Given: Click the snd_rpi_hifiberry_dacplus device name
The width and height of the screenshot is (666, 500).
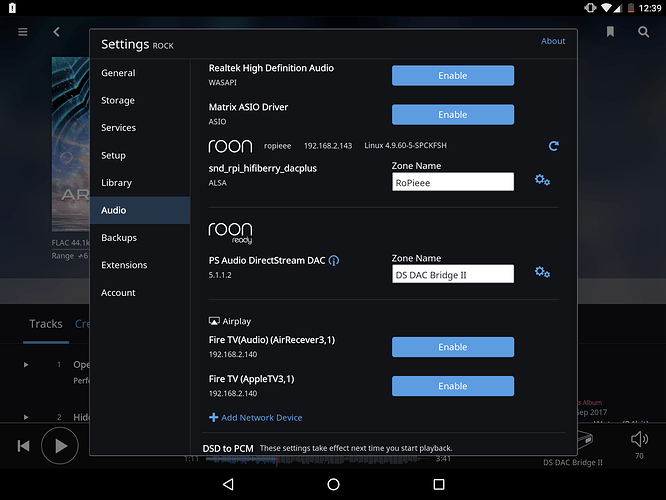Looking at the screenshot, I should pyautogui.click(x=262, y=168).
